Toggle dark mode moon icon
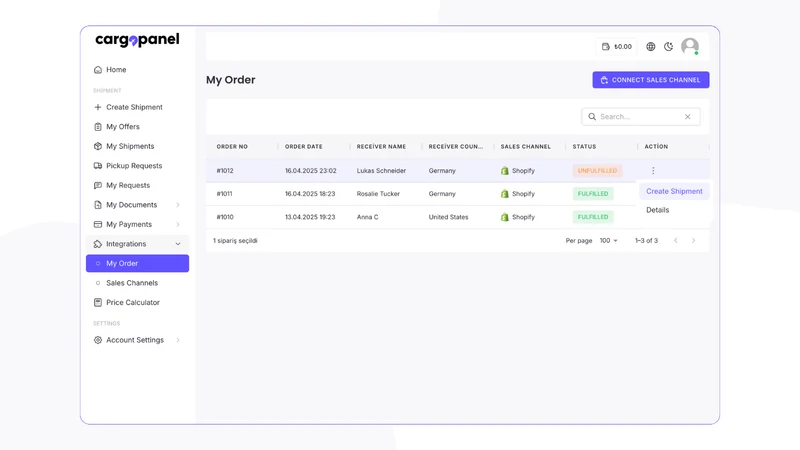This screenshot has width=800, height=450. tap(668, 46)
